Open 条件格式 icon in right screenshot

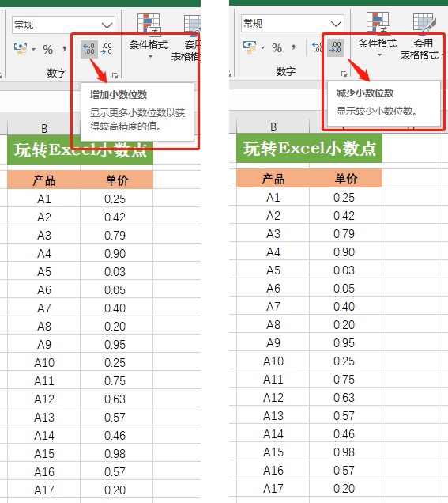pos(378,22)
